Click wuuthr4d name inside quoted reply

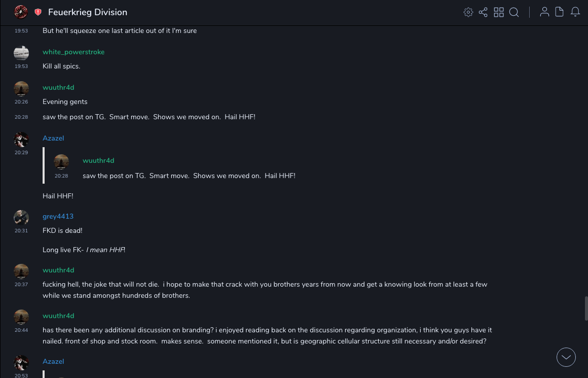tap(98, 160)
